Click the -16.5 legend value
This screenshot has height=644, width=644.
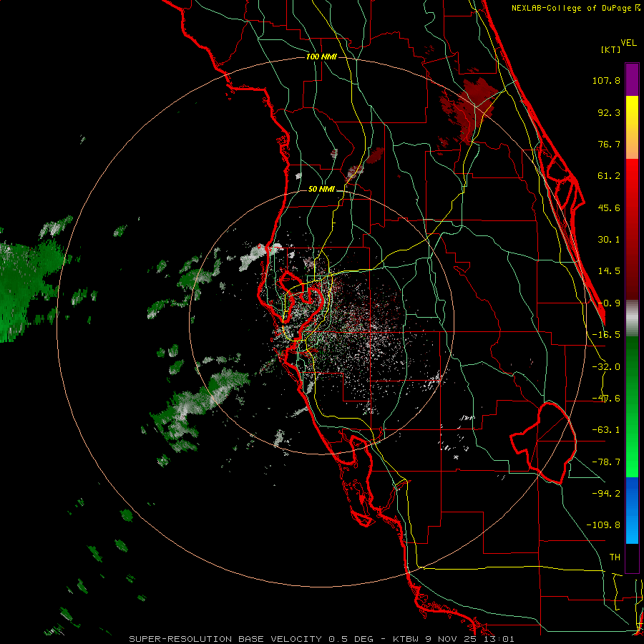point(606,335)
